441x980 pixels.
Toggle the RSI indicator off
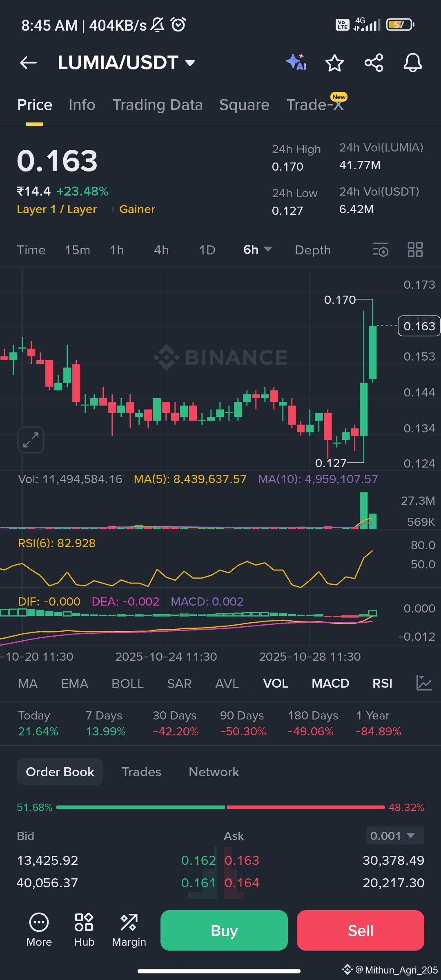[382, 683]
